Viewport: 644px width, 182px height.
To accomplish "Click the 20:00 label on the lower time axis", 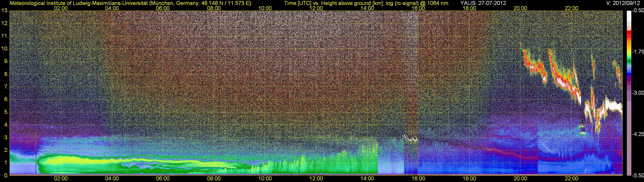I will (520, 179).
